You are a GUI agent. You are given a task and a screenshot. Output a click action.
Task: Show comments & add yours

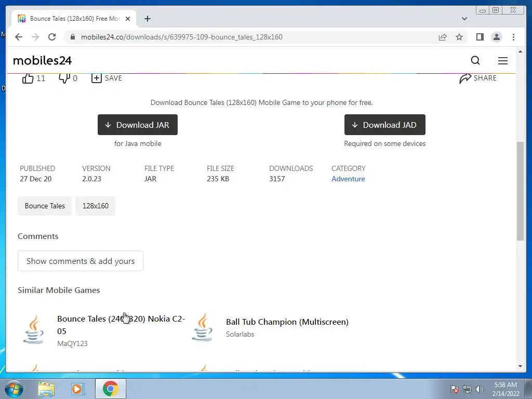point(81,261)
